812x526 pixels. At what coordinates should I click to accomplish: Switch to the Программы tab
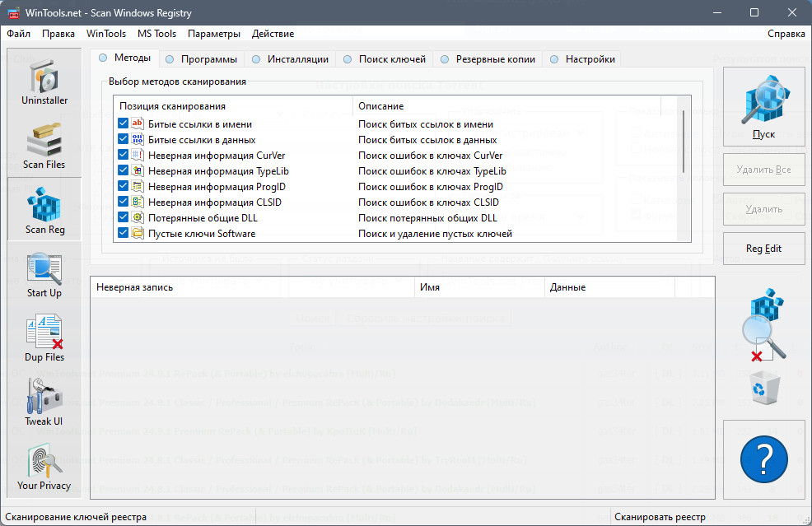pyautogui.click(x=202, y=59)
